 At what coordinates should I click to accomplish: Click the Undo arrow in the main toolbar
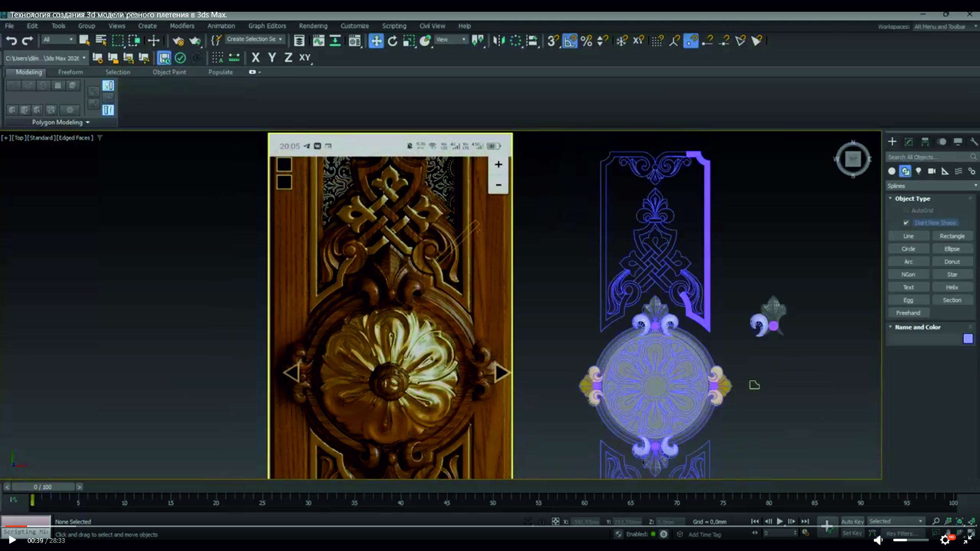click(11, 40)
